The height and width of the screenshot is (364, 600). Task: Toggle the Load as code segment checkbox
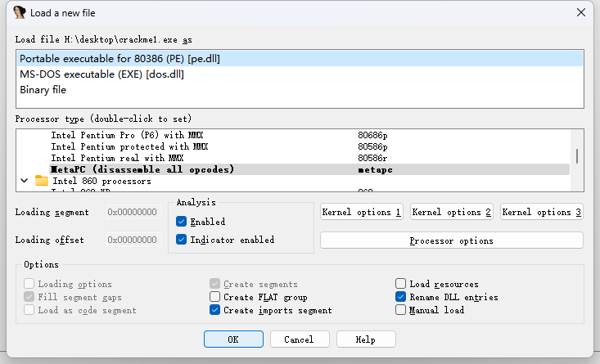point(29,310)
